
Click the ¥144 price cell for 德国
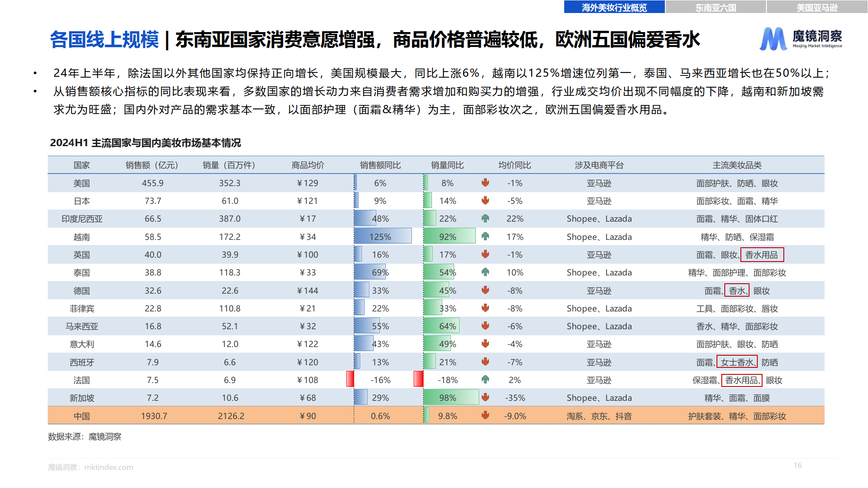point(308,291)
